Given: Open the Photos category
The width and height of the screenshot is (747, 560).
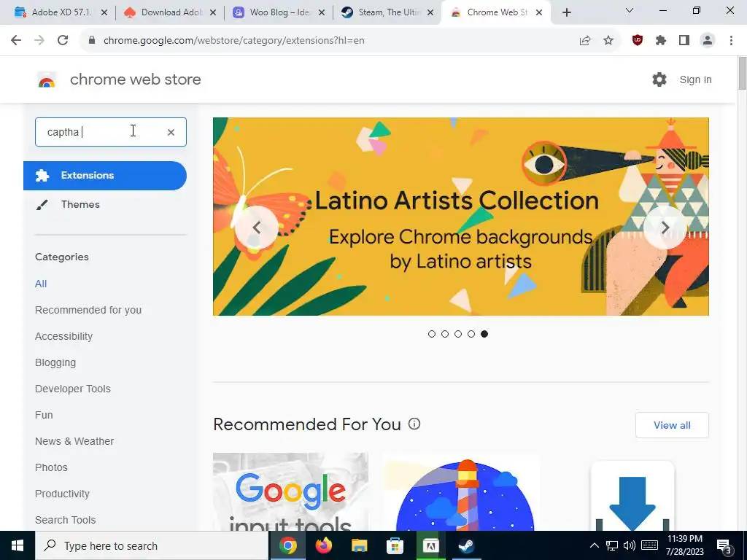Looking at the screenshot, I should 51,467.
